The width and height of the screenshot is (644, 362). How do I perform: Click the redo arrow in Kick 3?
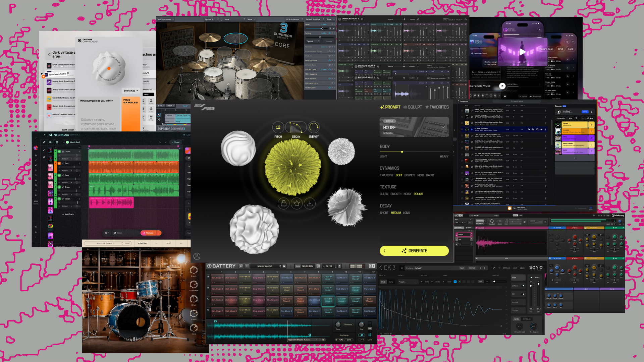point(499,268)
